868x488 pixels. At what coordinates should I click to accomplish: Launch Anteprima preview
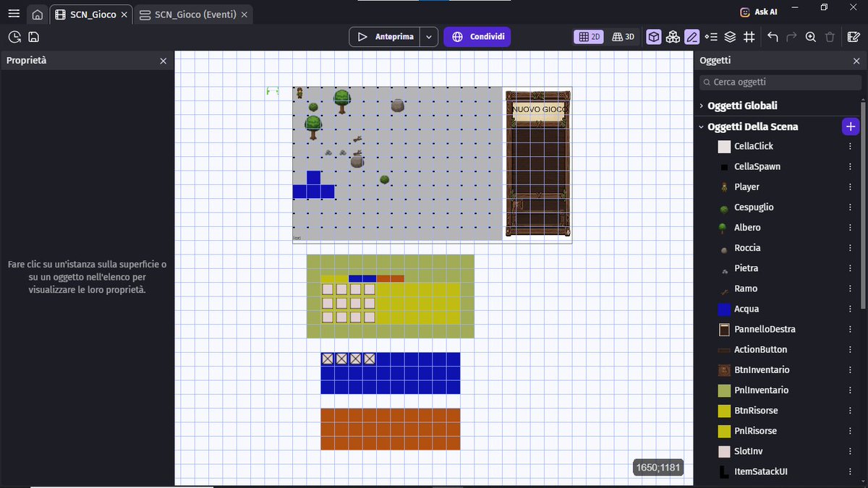386,37
